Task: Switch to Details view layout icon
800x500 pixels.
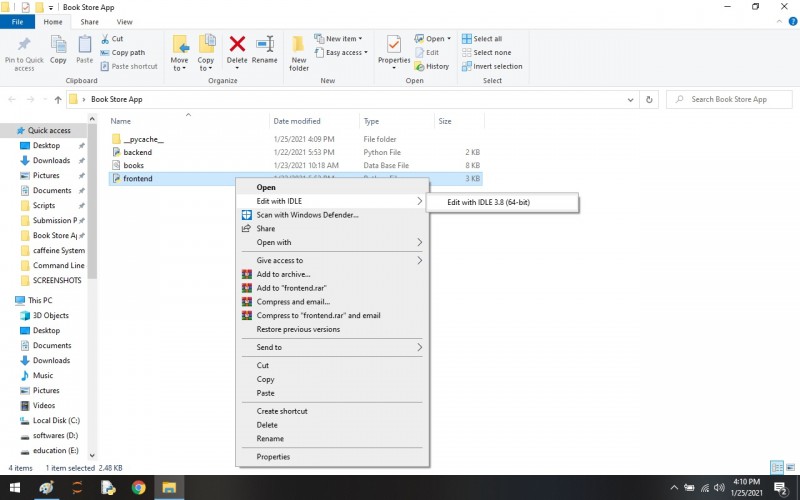Action: click(x=777, y=467)
